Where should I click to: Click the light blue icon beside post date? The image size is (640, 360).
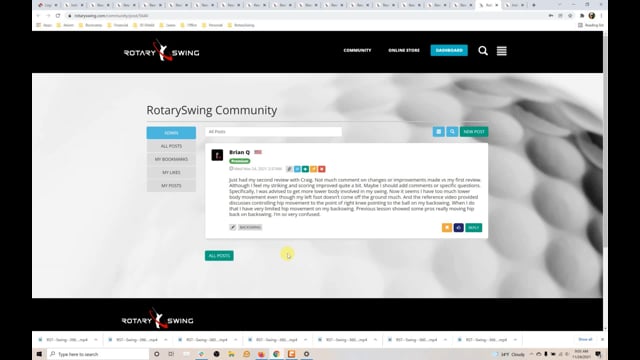297,169
